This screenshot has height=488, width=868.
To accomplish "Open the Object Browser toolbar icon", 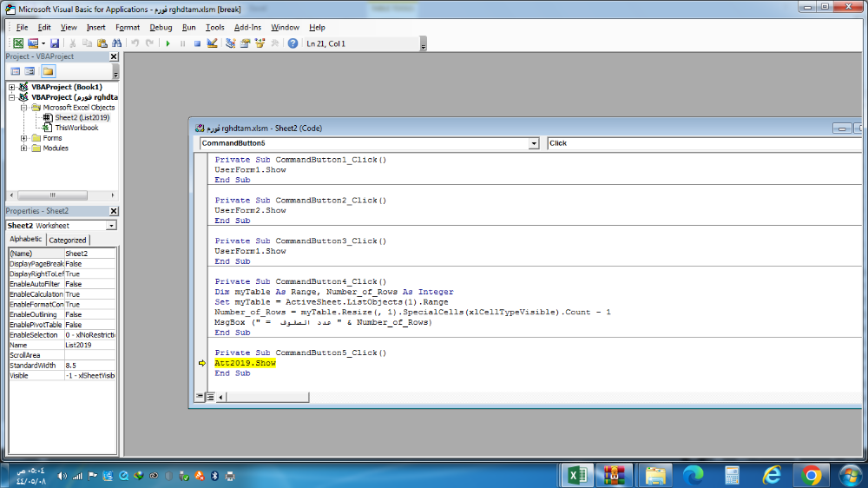I will coord(260,43).
